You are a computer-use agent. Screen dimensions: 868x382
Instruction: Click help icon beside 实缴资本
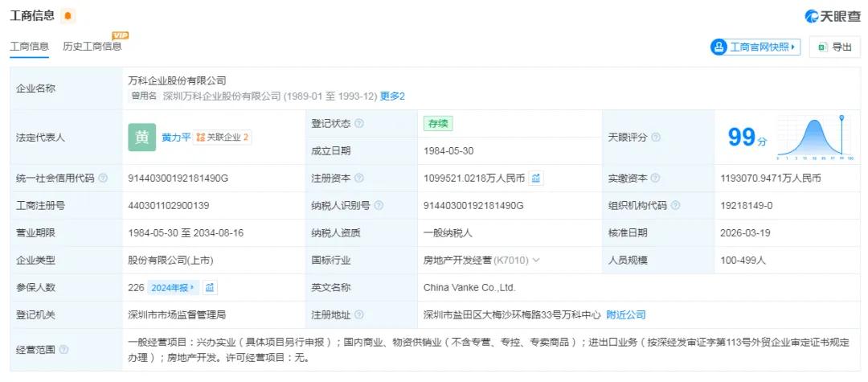coord(656,179)
